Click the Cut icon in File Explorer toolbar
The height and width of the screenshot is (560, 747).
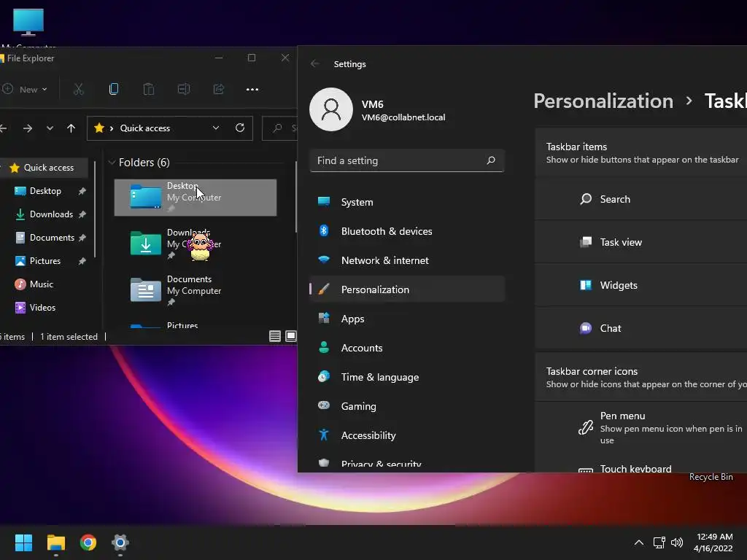click(x=79, y=89)
